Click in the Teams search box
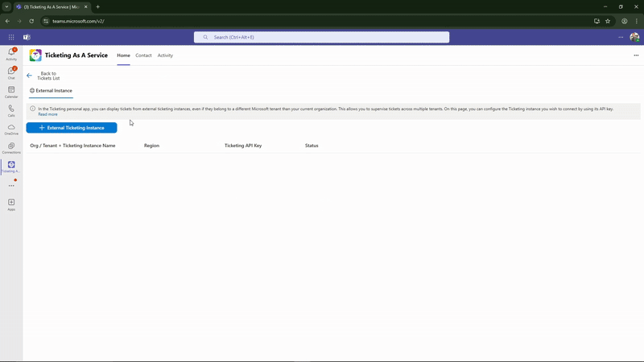 point(321,37)
